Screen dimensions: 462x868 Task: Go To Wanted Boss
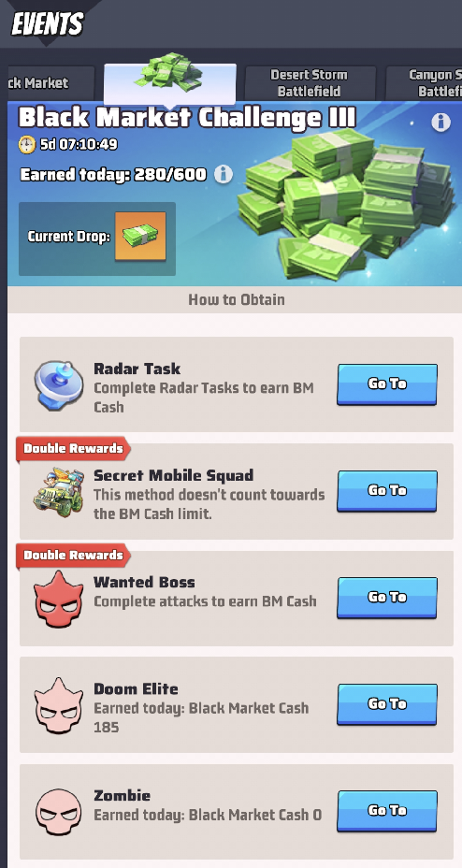coord(387,598)
